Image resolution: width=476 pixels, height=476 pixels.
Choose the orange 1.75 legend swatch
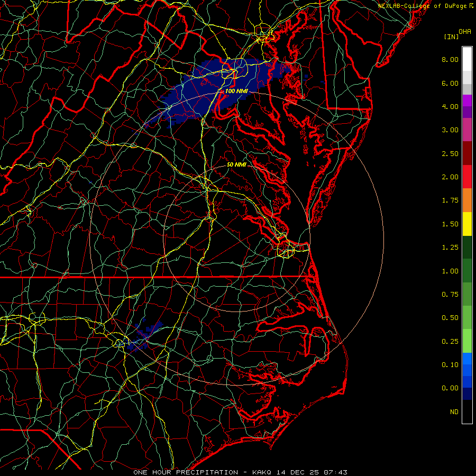467,200
